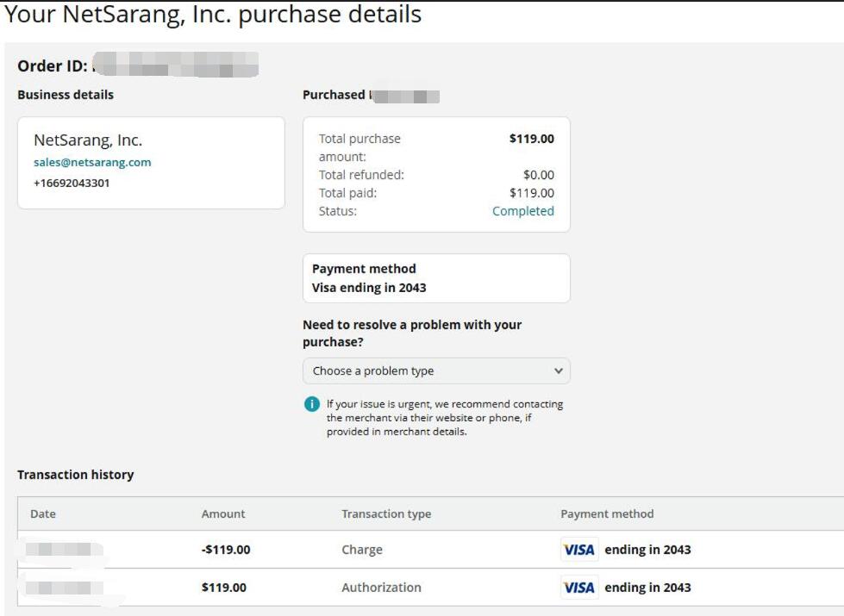Screen dimensions: 844x616
Task: Click the 'Transaction type' column header
Action: [x=386, y=514]
